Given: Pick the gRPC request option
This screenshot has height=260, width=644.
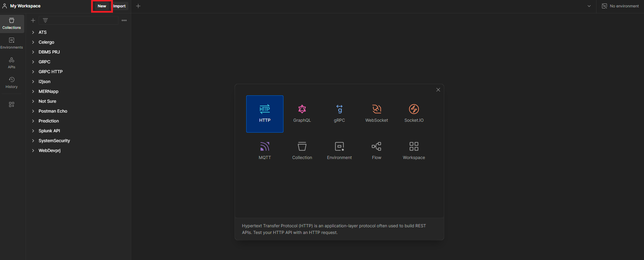Looking at the screenshot, I should coord(339,114).
